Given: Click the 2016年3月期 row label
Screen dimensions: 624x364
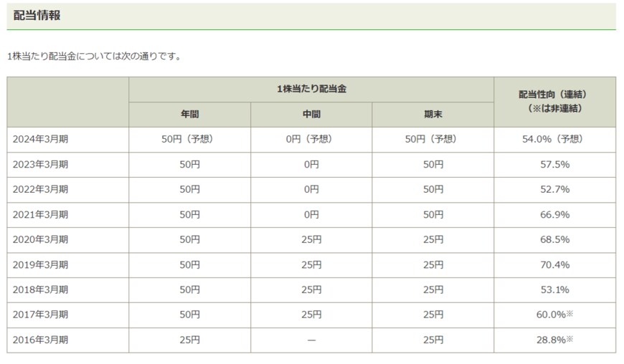Looking at the screenshot, I should point(40,340).
